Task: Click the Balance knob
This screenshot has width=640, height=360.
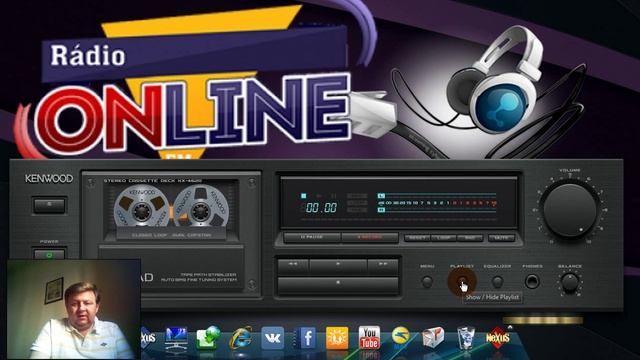Action: [x=570, y=282]
